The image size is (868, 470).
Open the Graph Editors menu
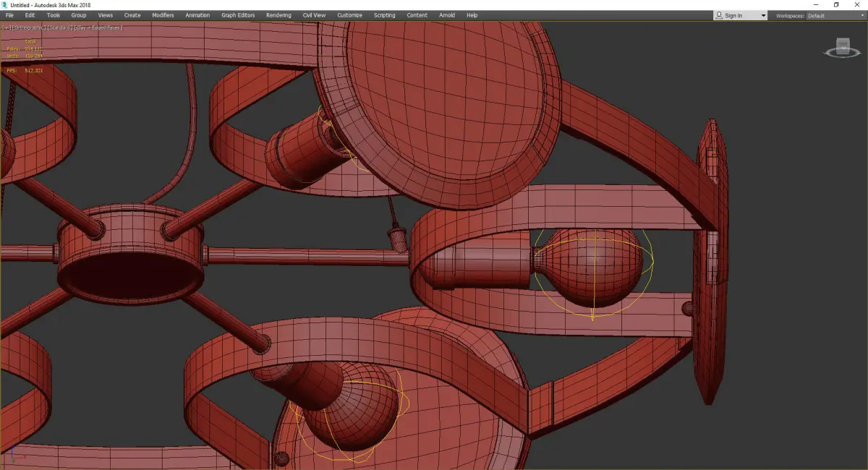[x=238, y=15]
